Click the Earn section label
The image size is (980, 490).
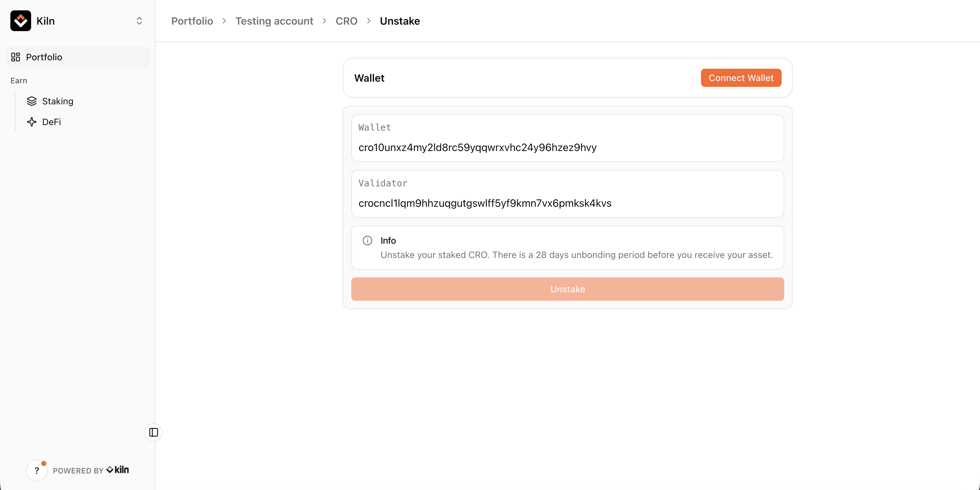pyautogui.click(x=19, y=81)
